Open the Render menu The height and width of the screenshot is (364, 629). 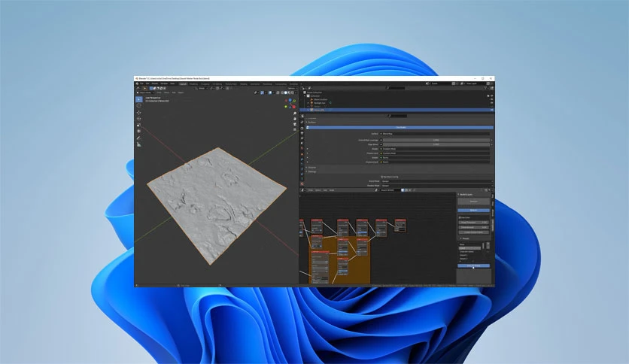pyautogui.click(x=155, y=83)
